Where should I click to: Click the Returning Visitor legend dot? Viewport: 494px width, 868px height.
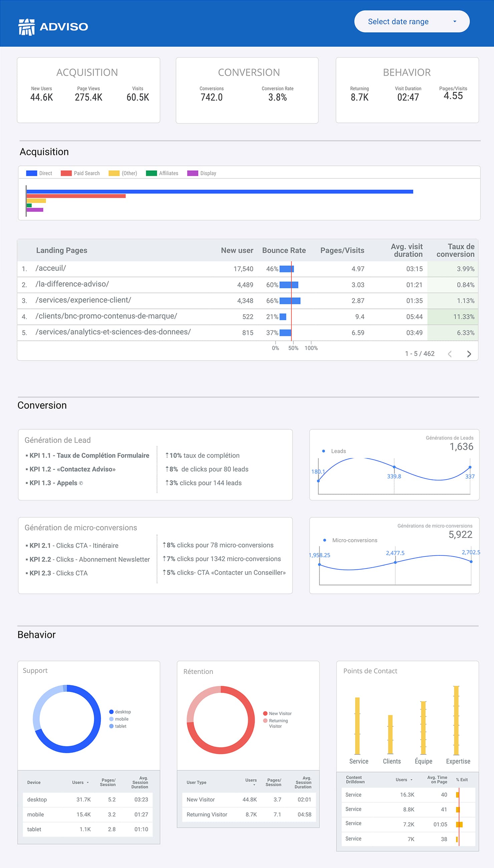(265, 721)
